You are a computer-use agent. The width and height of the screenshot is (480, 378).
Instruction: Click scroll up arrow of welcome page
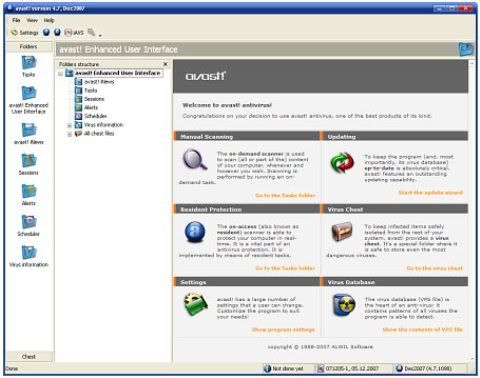(x=472, y=63)
